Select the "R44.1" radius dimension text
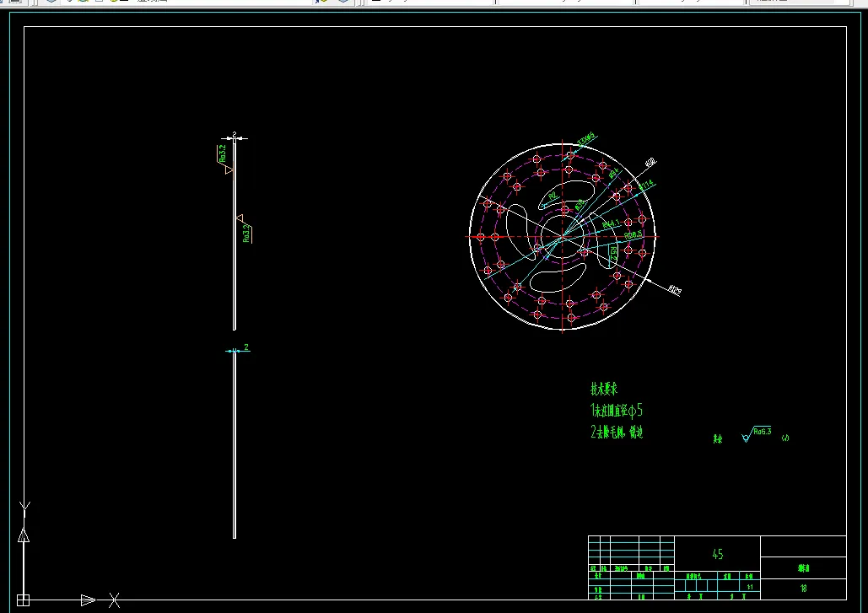The height and width of the screenshot is (613, 868). coord(611,224)
